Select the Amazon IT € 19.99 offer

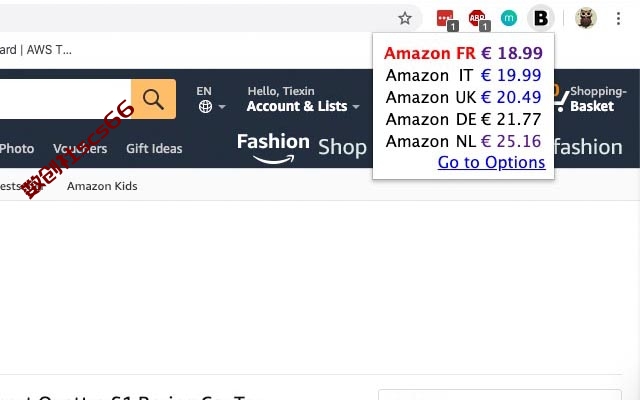tap(463, 75)
